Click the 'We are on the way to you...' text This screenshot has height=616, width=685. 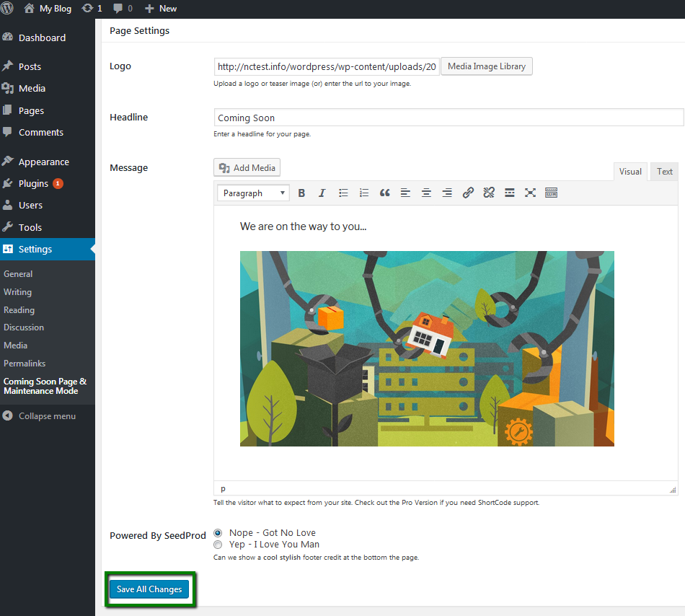(x=303, y=226)
